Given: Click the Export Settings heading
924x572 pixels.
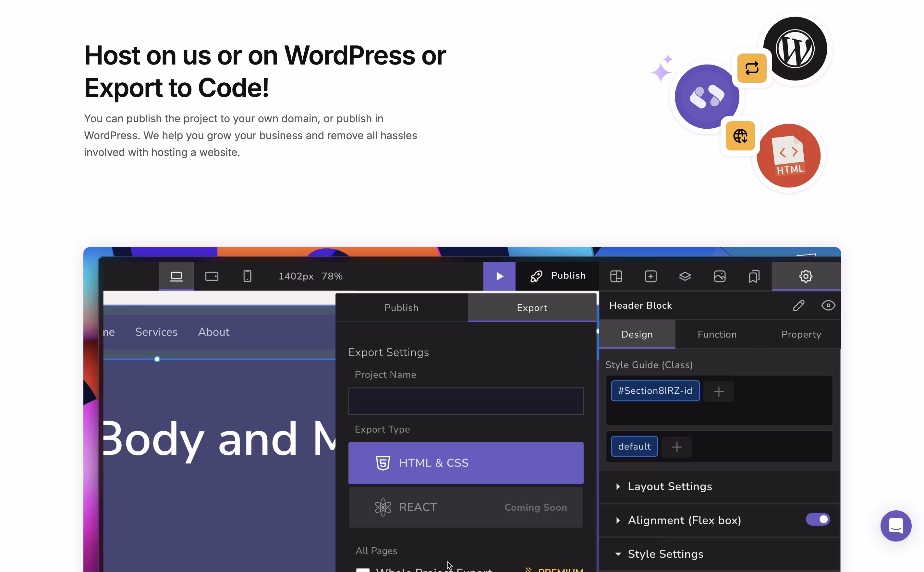Looking at the screenshot, I should [389, 352].
